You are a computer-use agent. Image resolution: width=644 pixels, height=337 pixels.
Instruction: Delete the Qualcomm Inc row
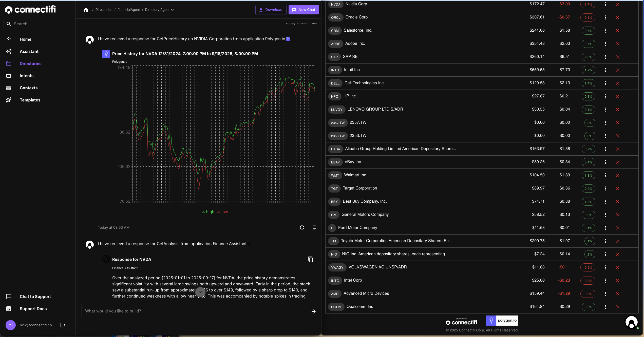click(x=618, y=307)
